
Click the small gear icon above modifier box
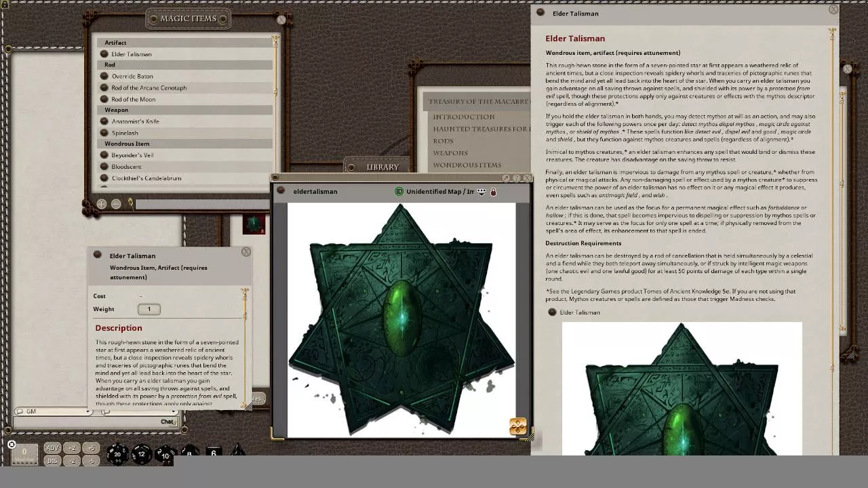(12, 445)
